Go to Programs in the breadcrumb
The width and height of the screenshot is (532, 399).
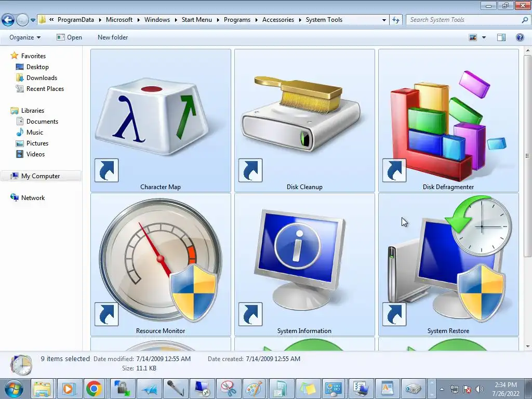coord(237,20)
